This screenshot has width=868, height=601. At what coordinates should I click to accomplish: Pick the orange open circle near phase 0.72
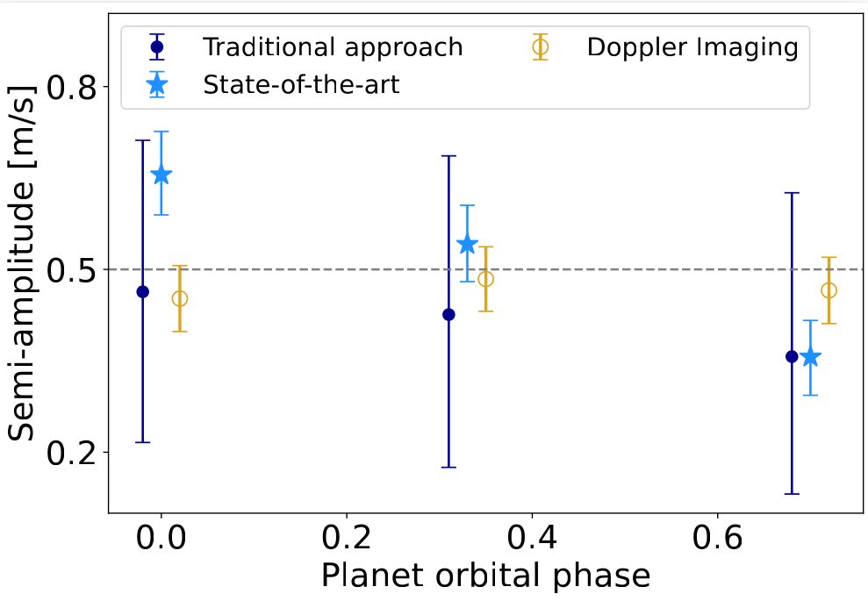point(829,290)
